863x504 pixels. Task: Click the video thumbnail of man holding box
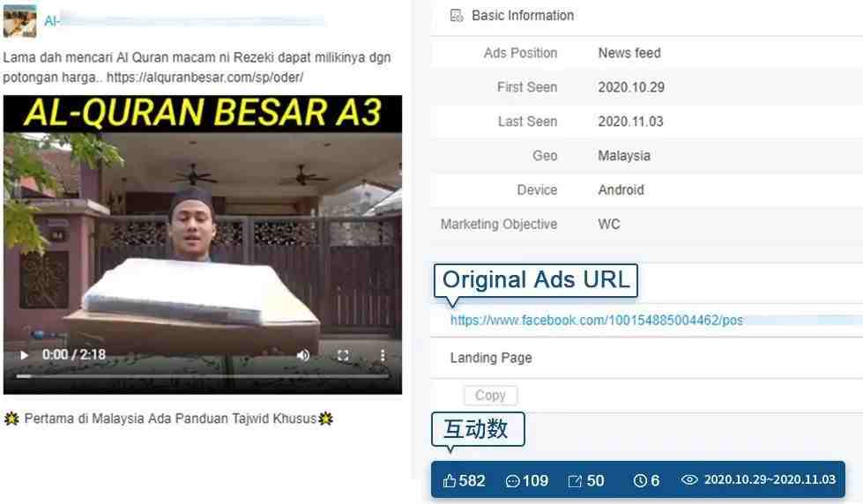203,244
